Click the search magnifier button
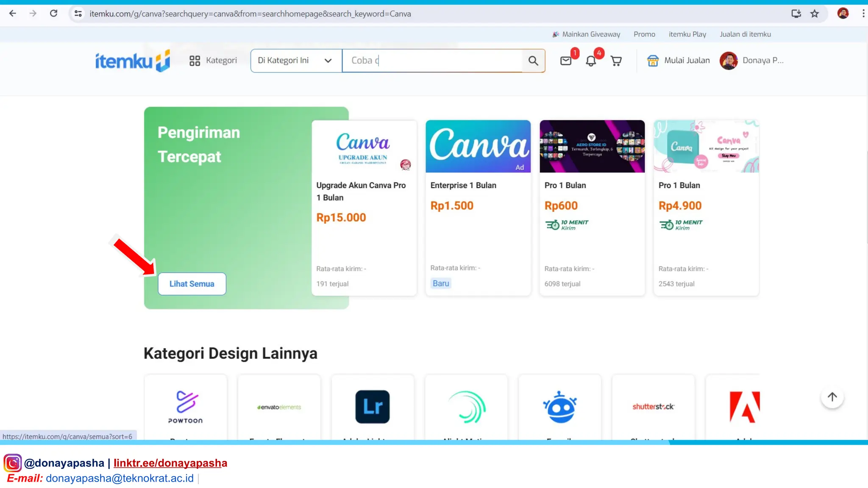Screen dimensions: 868x488 click(533, 61)
